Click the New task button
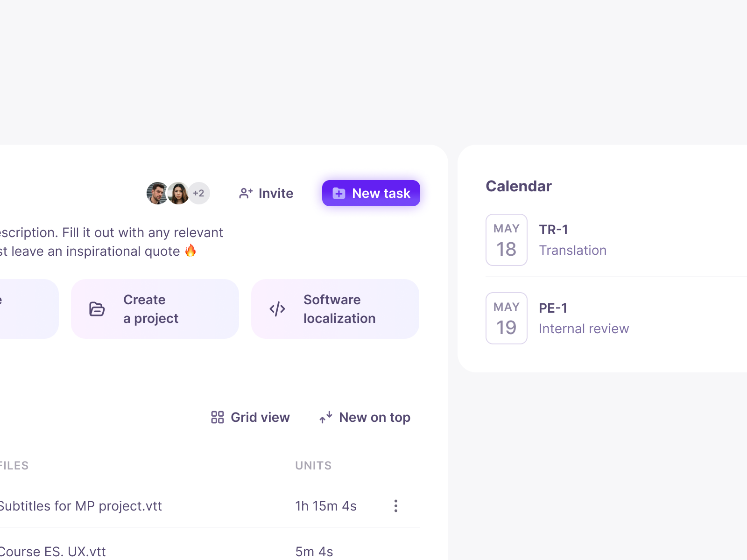This screenshot has width=747, height=560. click(x=371, y=193)
